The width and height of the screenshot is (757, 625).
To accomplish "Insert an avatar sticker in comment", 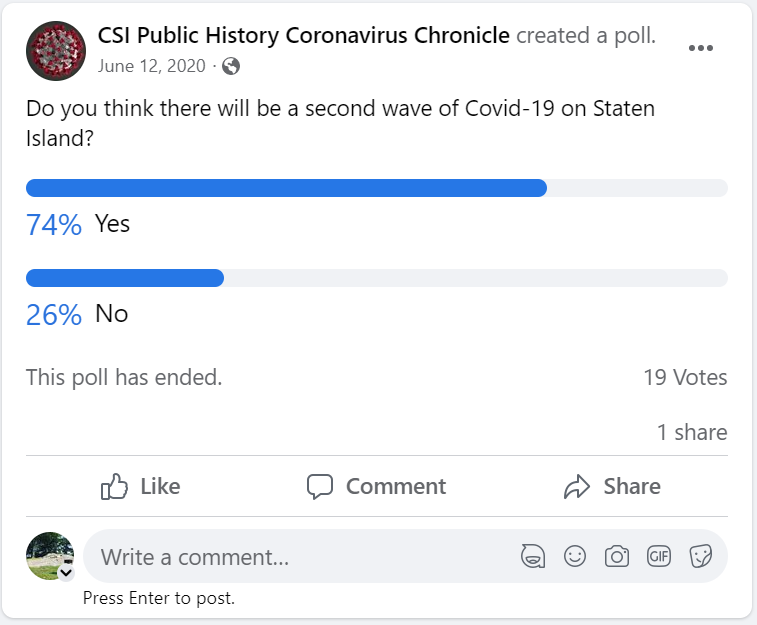I will click(x=533, y=556).
